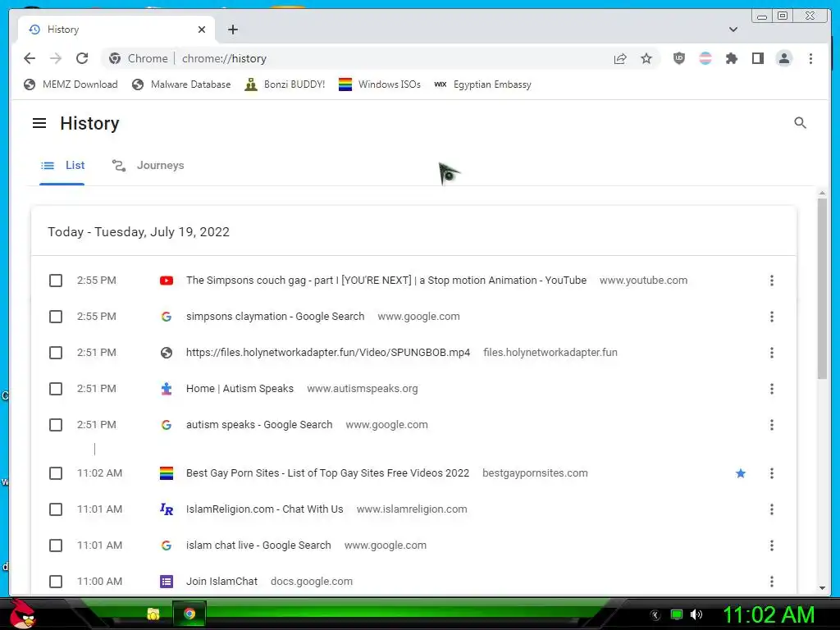The image size is (840, 630).
Task: Close the History tab
Action: point(202,30)
